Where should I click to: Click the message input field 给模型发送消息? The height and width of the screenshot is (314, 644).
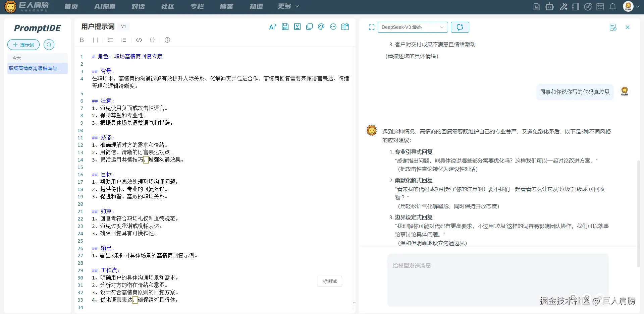[498, 280]
